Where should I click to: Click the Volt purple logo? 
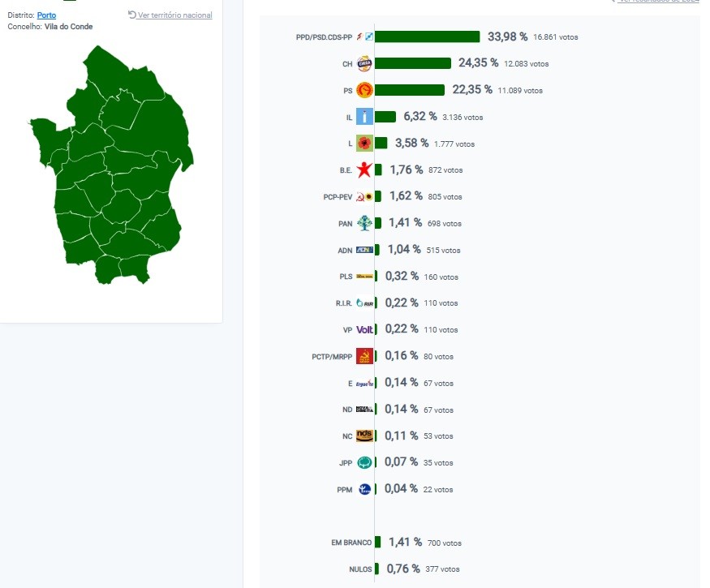pos(364,329)
